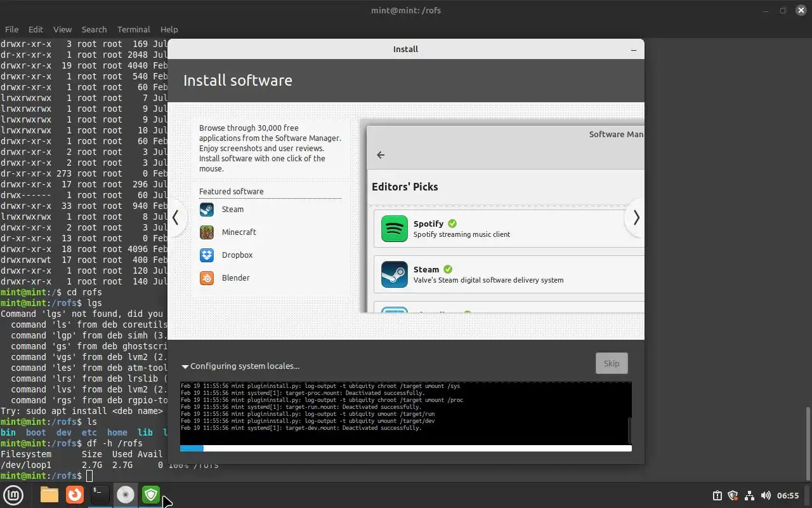Open the terminal View menu
812x508 pixels.
(x=62, y=29)
